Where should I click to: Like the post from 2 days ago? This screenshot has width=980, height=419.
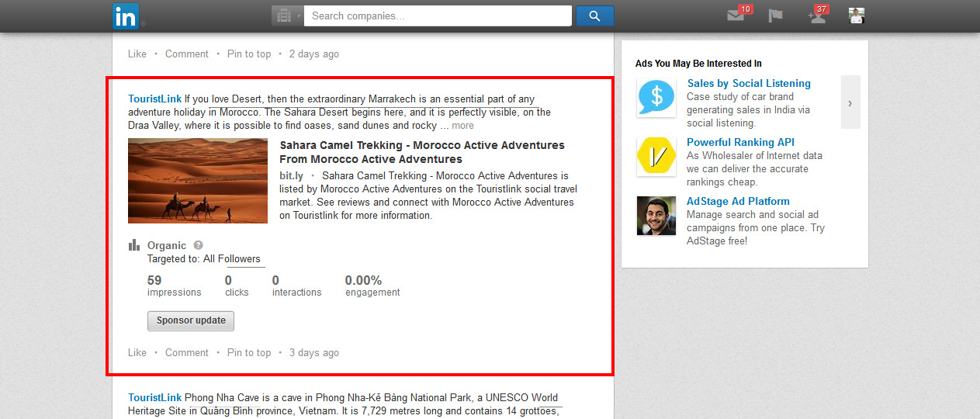pyautogui.click(x=137, y=54)
